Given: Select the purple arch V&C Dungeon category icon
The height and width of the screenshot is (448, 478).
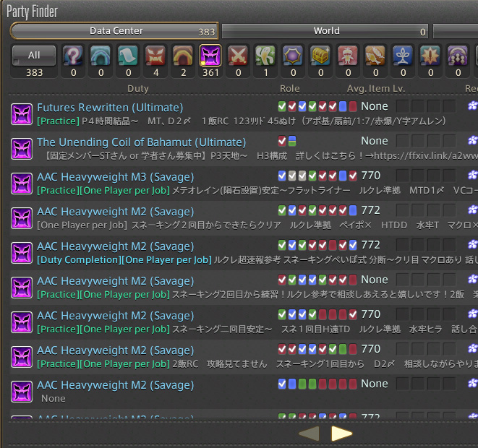Looking at the screenshot, I should (x=458, y=56).
